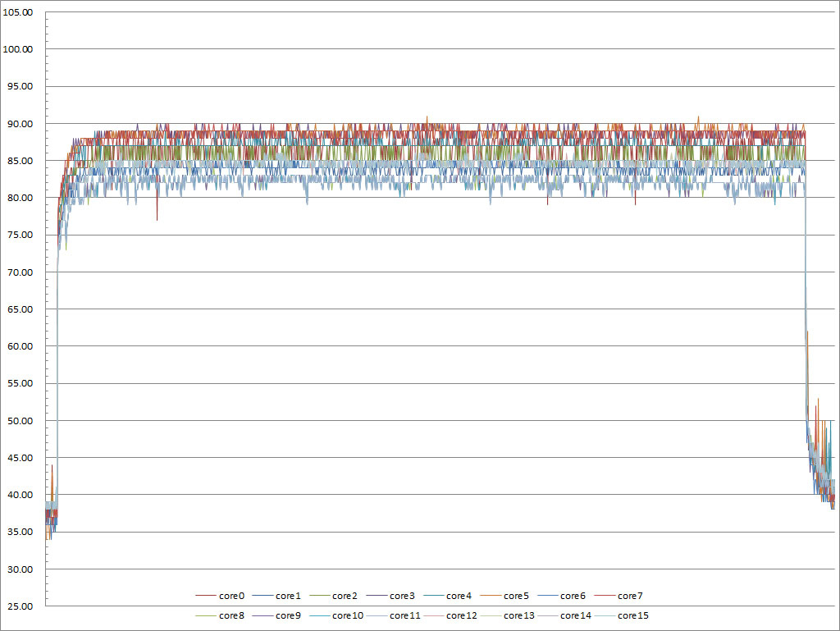Screen dimensions: 840x631
Task: Select the core3 legend entry
Action: click(390, 596)
